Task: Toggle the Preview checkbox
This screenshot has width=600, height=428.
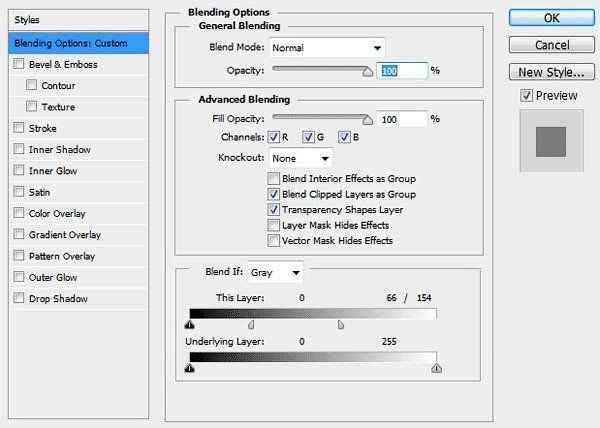Action: 527,95
